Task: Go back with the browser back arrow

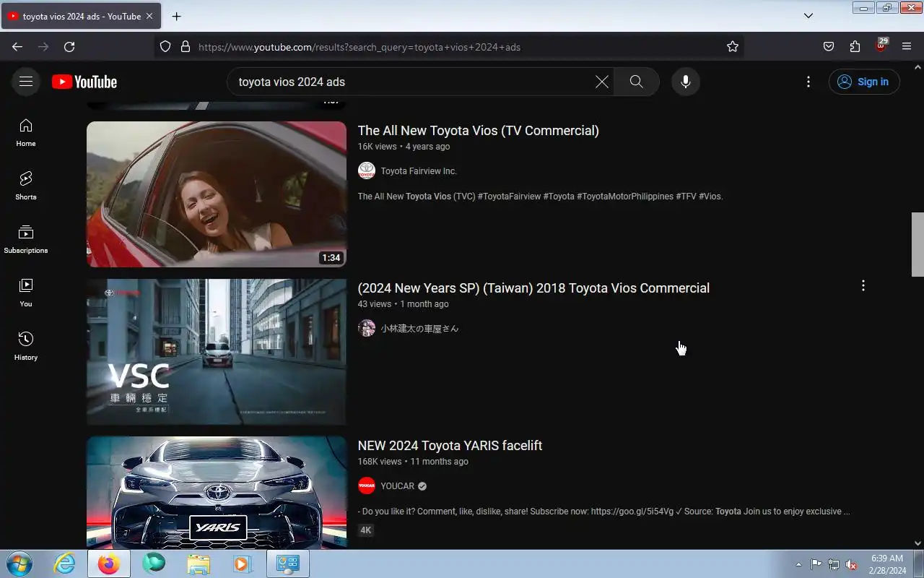Action: point(17,47)
